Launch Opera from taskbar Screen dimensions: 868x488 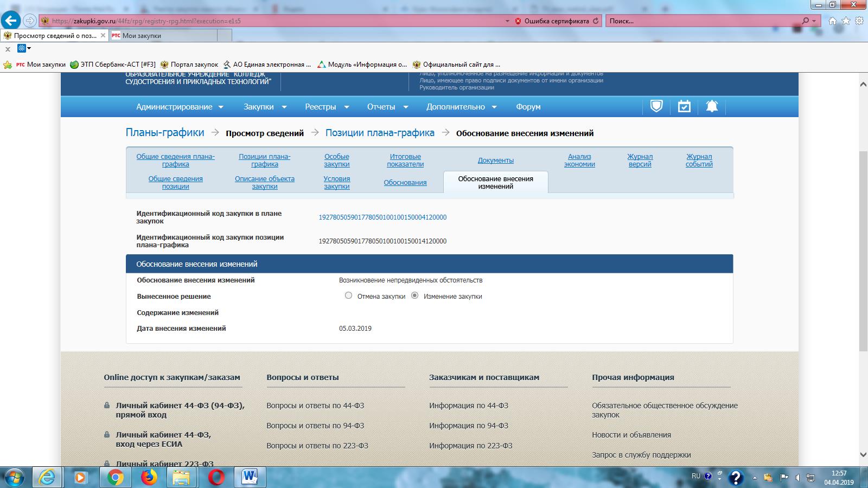coord(216,477)
